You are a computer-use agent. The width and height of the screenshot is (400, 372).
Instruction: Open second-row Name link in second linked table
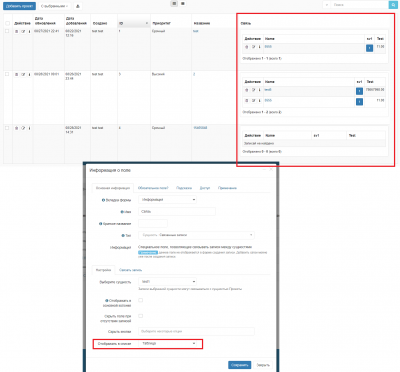[x=268, y=100]
